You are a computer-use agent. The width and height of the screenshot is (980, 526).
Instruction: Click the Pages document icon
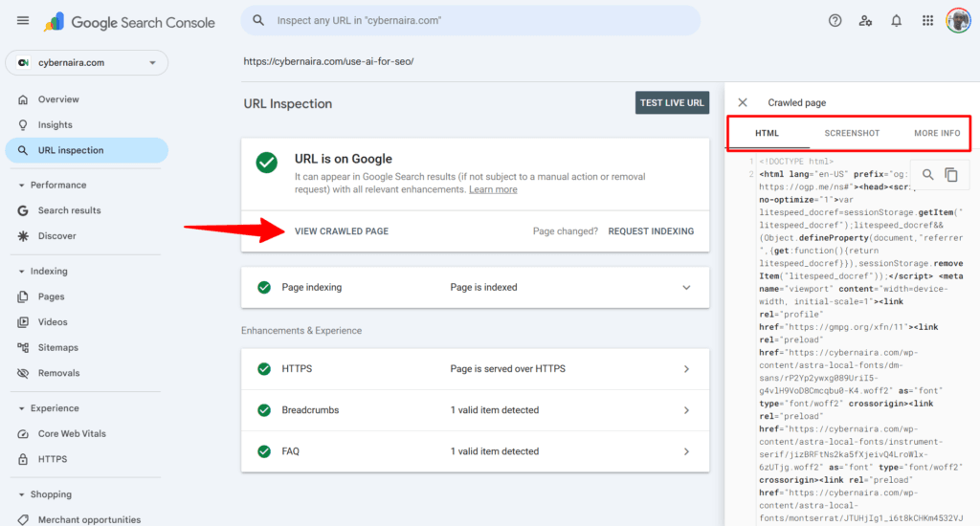click(23, 296)
